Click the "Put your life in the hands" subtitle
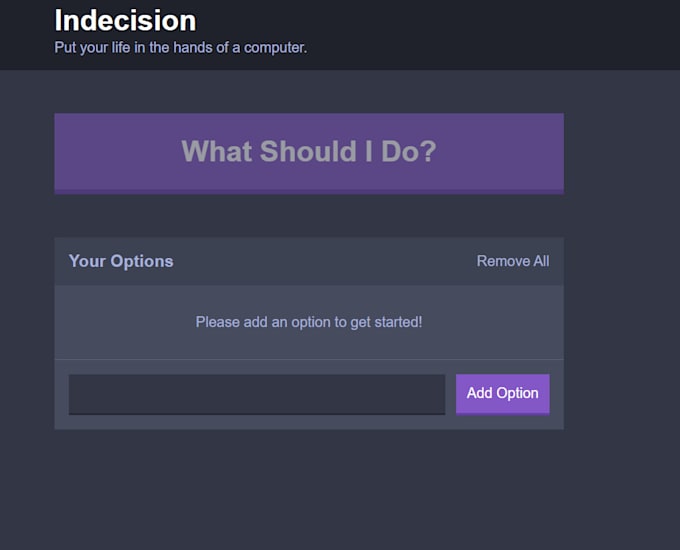 (180, 47)
